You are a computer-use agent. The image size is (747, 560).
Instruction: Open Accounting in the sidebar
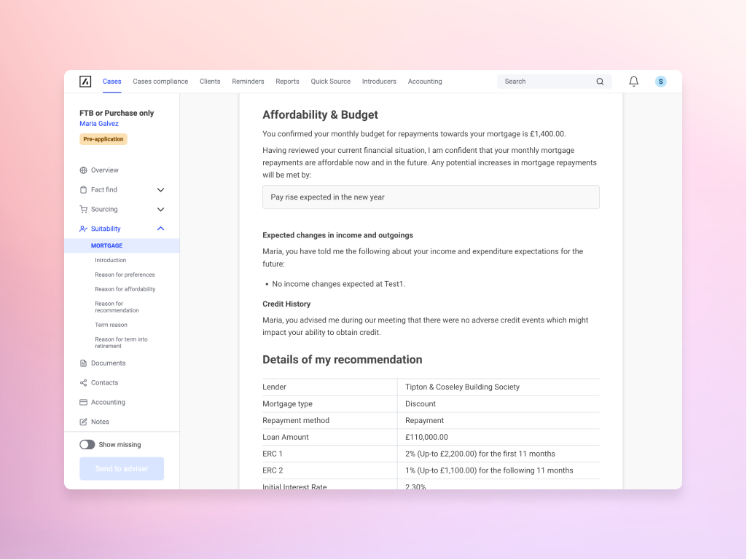(108, 403)
